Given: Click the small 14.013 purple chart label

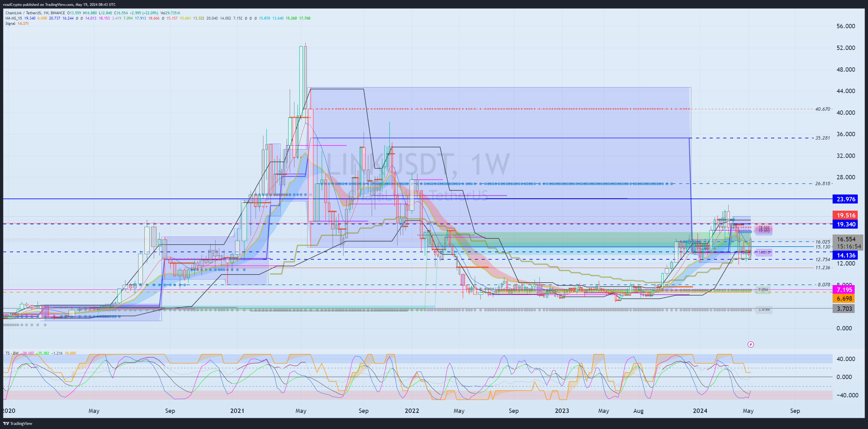Looking at the screenshot, I should 764,252.
